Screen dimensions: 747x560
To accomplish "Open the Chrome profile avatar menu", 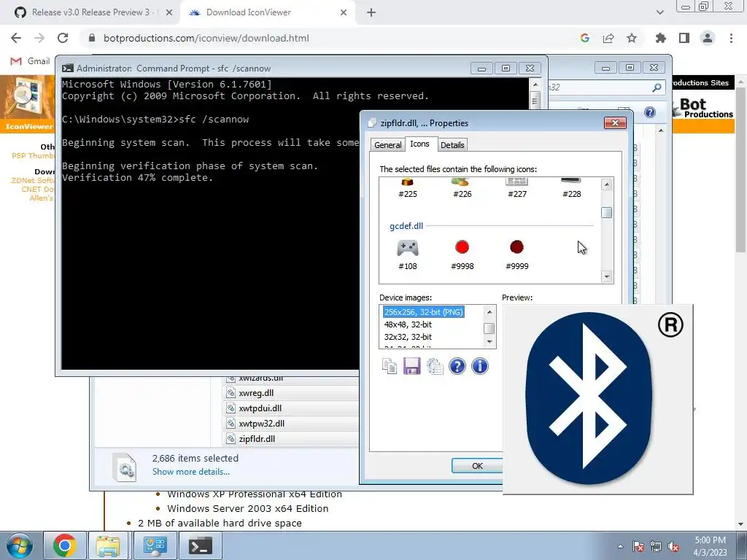I will click(x=708, y=38).
